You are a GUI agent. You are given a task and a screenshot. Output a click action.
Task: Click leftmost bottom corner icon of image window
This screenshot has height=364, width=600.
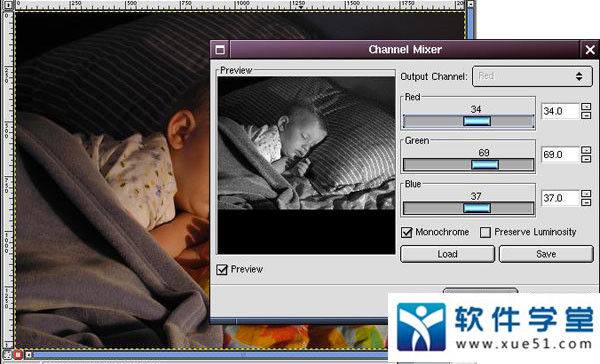(7, 355)
